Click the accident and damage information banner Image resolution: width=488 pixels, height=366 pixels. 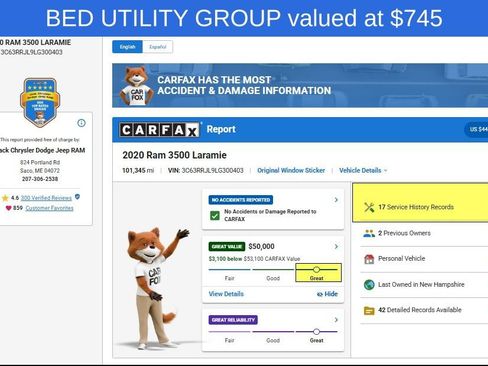[300, 85]
